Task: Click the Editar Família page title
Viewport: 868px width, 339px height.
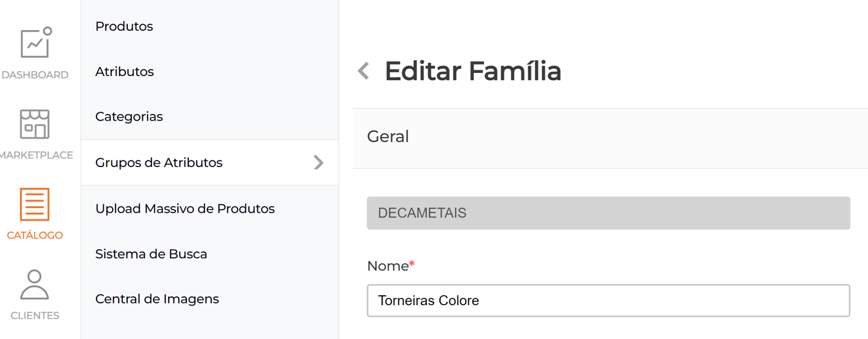Action: [473, 71]
